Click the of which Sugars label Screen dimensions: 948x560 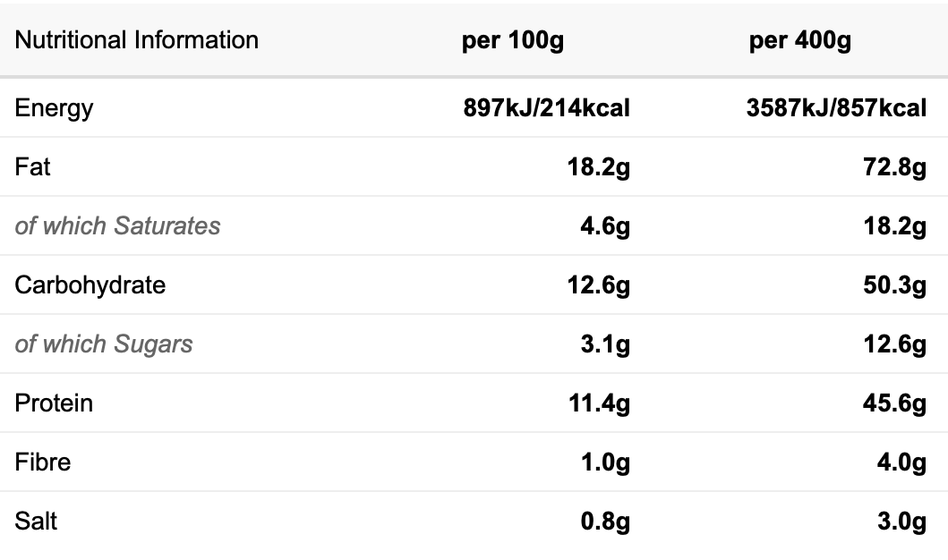point(103,345)
